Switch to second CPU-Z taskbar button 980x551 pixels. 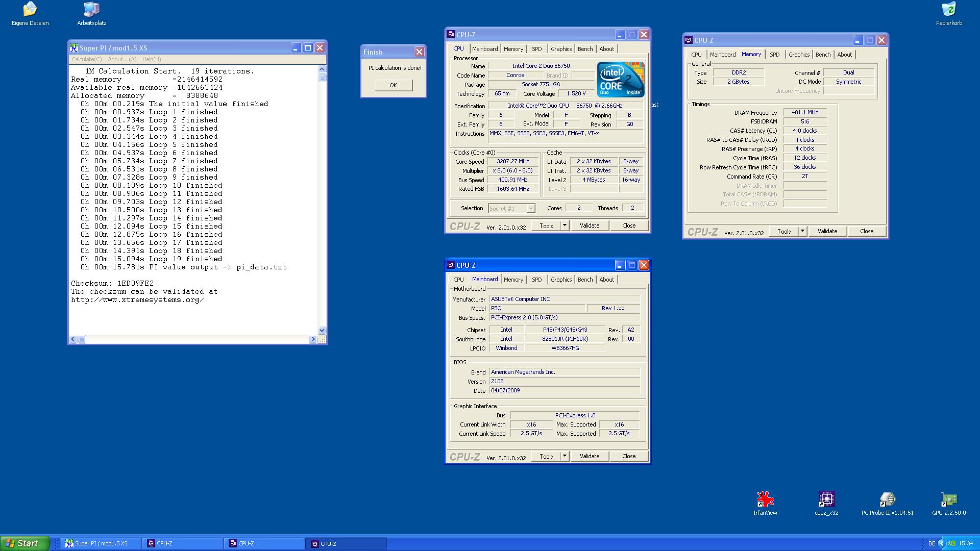pyautogui.click(x=265, y=543)
